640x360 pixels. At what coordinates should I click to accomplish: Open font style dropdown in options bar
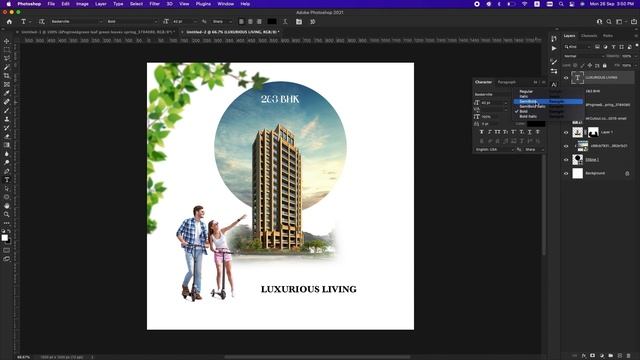156,22
